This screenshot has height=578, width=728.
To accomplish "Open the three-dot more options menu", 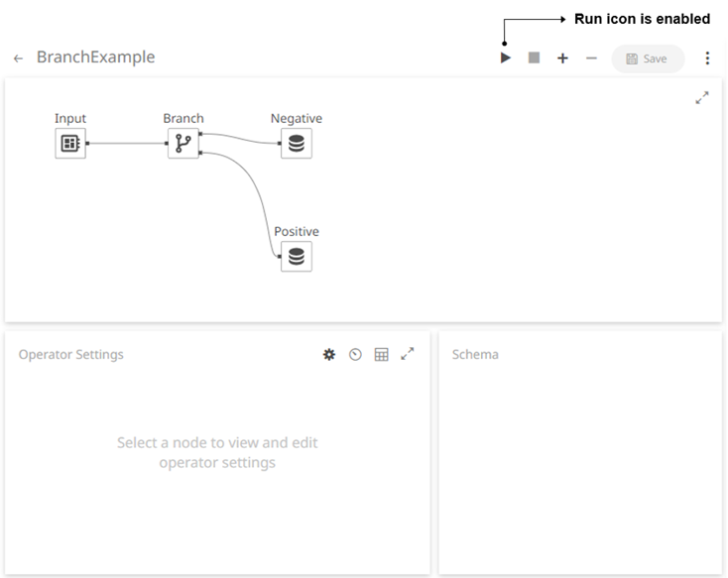I will [707, 58].
